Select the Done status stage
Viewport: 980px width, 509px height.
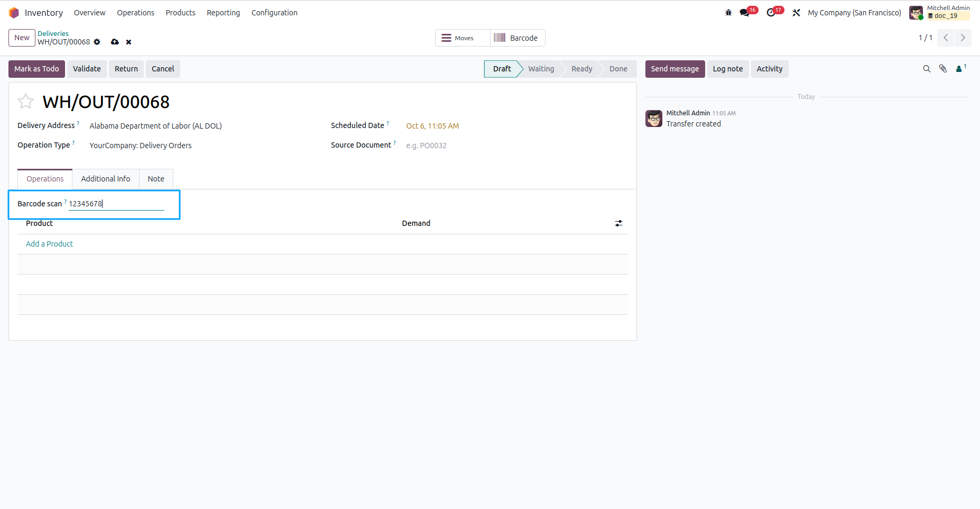tap(618, 69)
